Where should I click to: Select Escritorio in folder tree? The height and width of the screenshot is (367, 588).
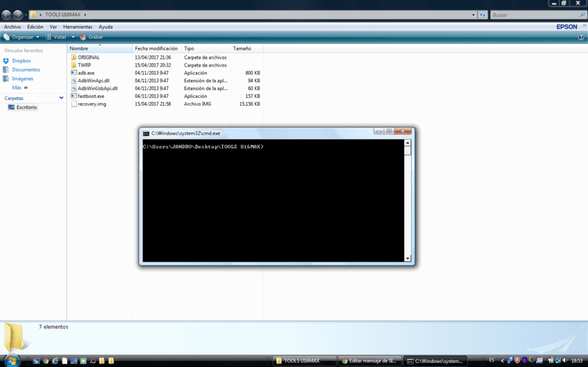point(23,107)
